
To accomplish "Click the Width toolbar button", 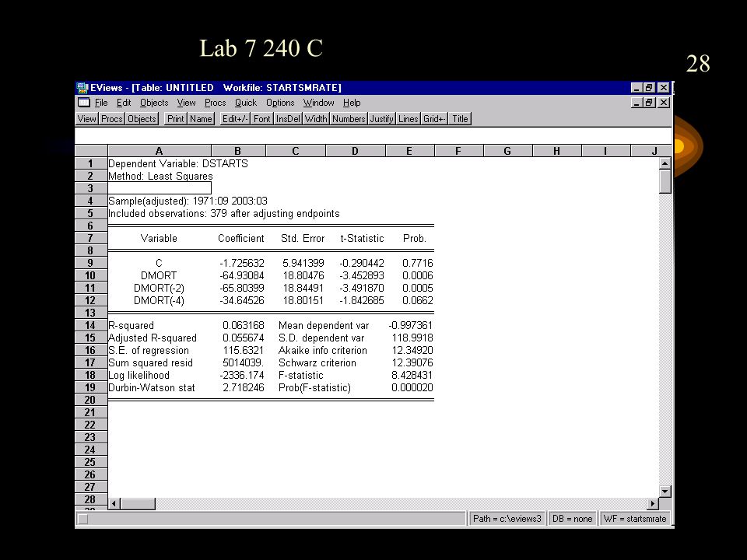I will (316, 118).
